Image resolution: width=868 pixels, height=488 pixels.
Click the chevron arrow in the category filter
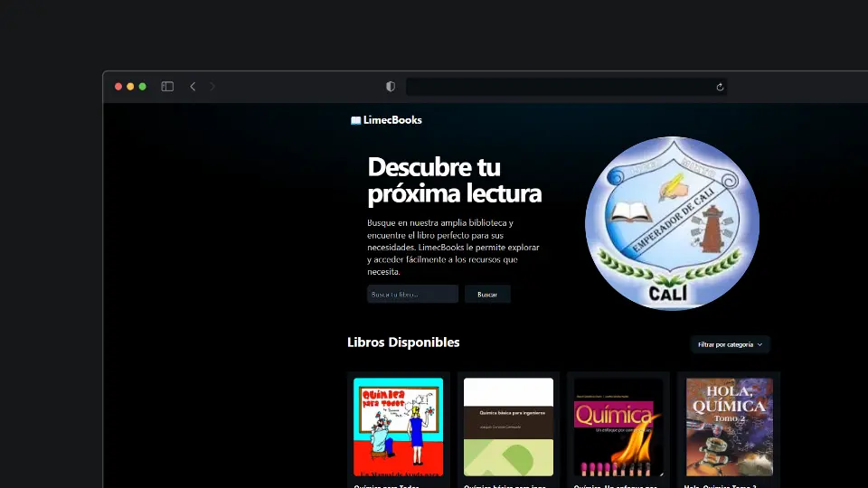point(759,344)
